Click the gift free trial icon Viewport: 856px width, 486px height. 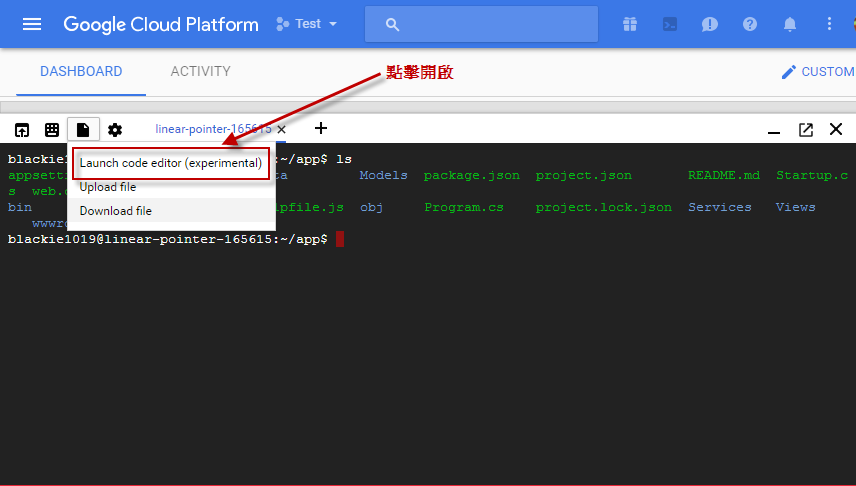(629, 24)
